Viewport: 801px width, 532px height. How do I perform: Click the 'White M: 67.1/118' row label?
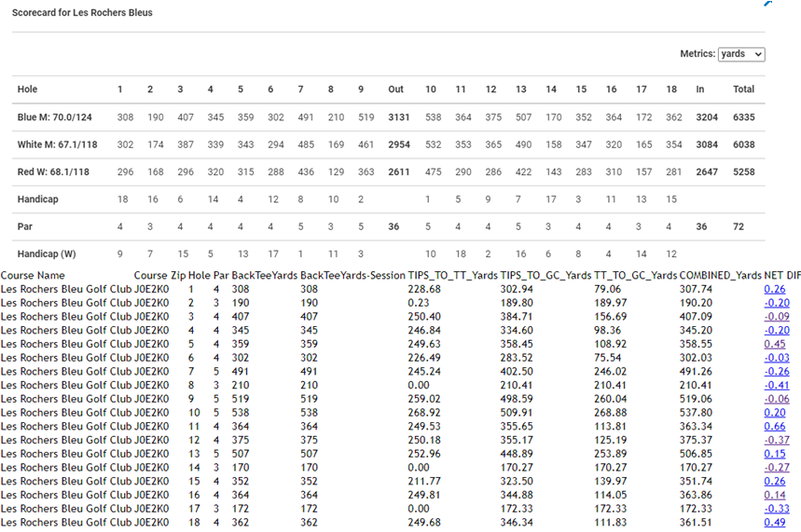coord(57,145)
